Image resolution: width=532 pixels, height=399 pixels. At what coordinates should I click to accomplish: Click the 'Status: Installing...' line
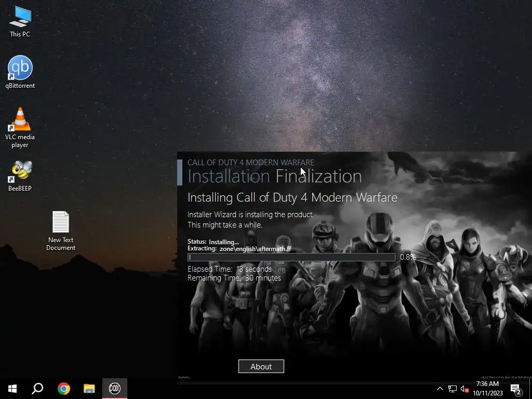pyautogui.click(x=214, y=242)
